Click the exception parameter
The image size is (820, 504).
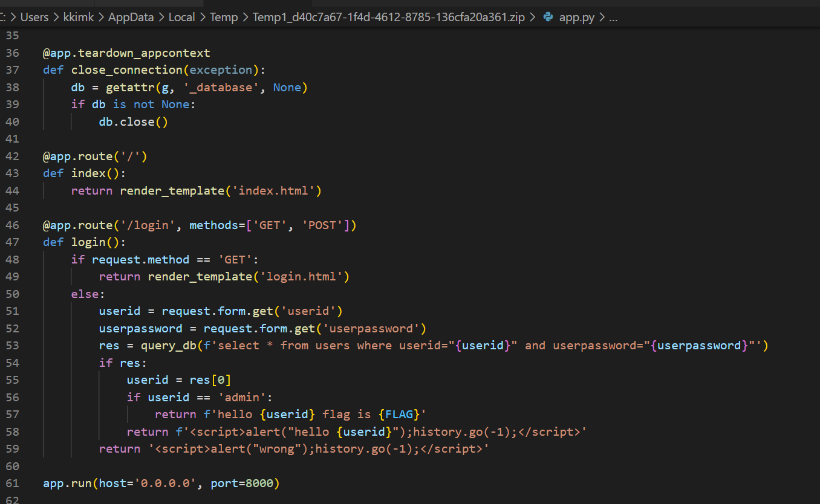coord(221,70)
